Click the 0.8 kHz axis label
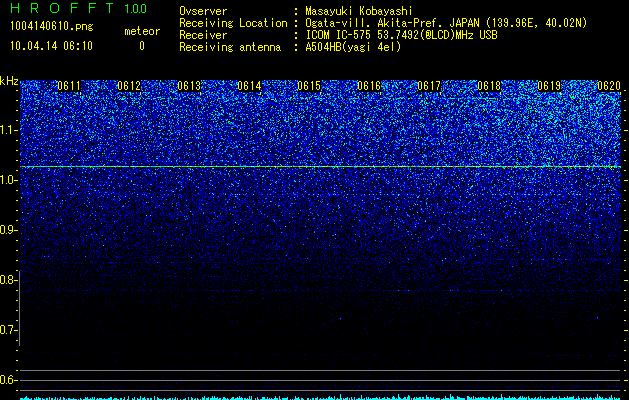Image resolution: width=629 pixels, height=400 pixels. (x=7, y=280)
